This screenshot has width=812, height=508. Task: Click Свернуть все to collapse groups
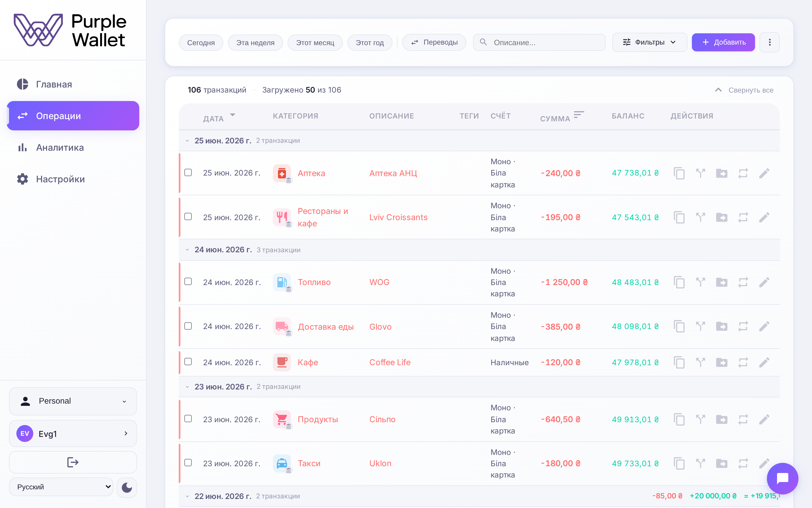point(744,90)
